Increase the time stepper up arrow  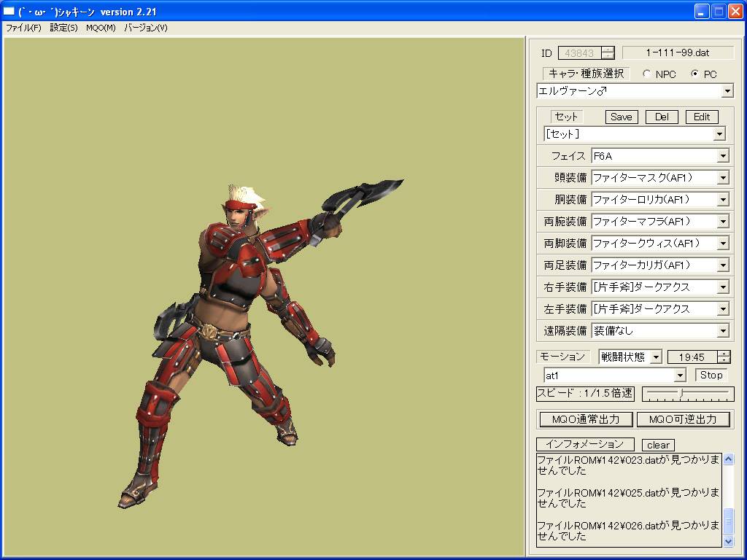pos(724,354)
